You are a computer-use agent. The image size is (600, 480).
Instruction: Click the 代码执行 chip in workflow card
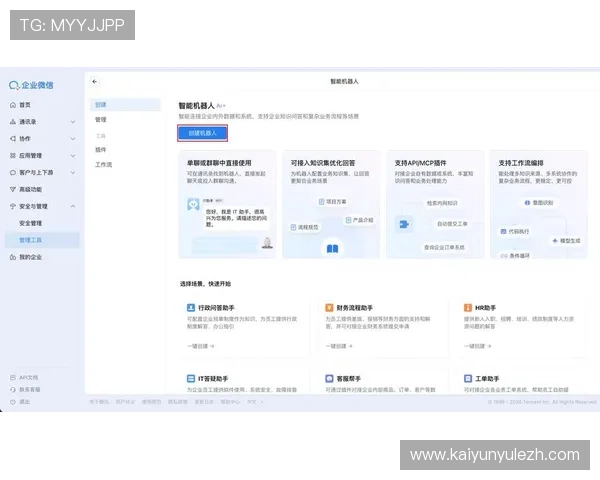515,232
